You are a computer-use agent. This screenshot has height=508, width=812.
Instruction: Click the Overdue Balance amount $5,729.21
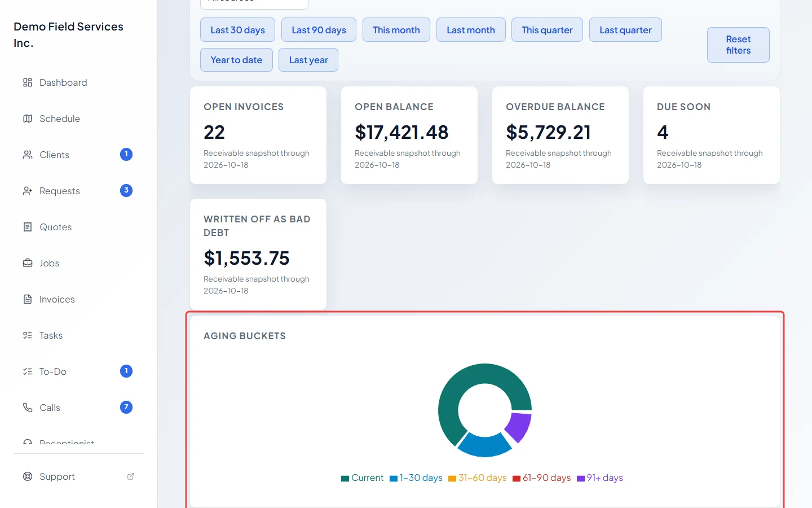click(549, 132)
